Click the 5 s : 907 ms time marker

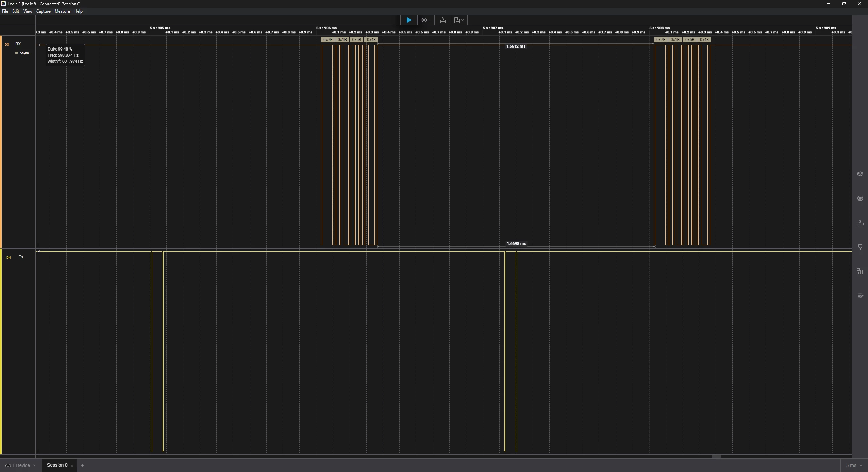[x=493, y=28]
